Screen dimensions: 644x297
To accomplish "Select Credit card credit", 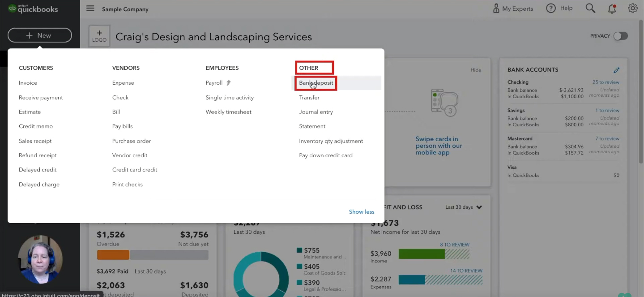I will coord(135,170).
